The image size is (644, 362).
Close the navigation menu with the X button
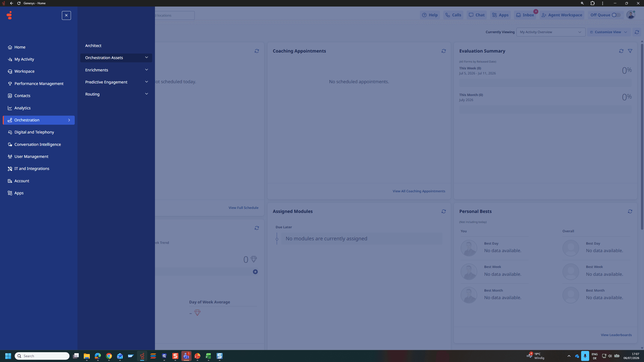[x=66, y=15]
